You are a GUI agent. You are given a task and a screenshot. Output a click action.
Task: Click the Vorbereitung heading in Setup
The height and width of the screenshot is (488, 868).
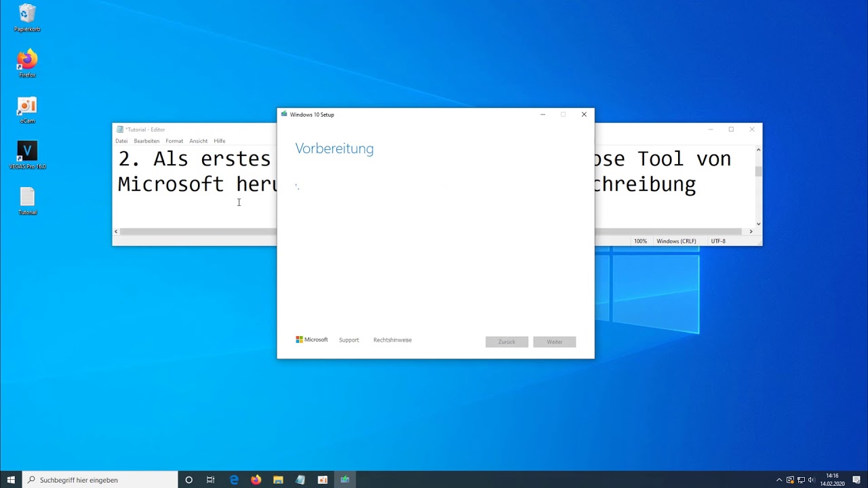[334, 148]
